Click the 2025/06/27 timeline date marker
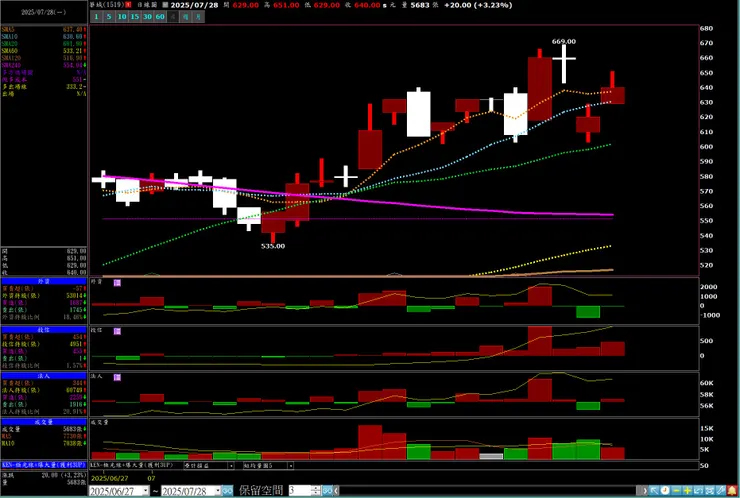Viewport: 740px width, 498px height. [109, 478]
